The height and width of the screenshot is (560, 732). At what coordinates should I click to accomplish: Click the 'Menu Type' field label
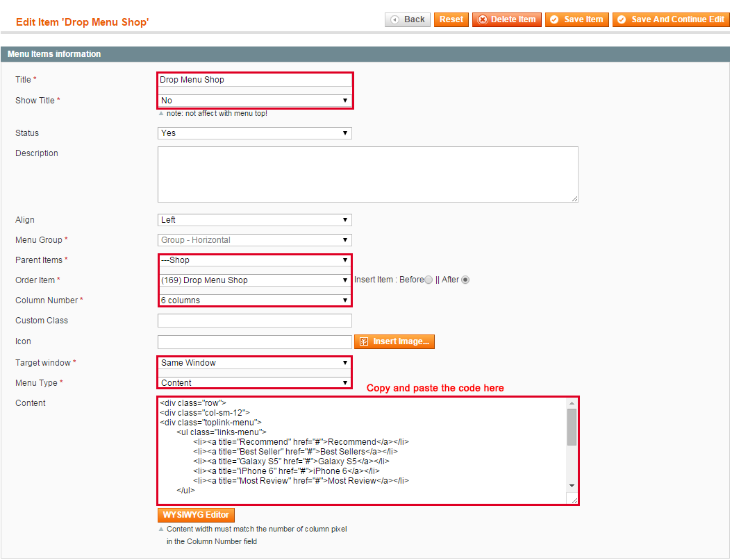pyautogui.click(x=36, y=383)
